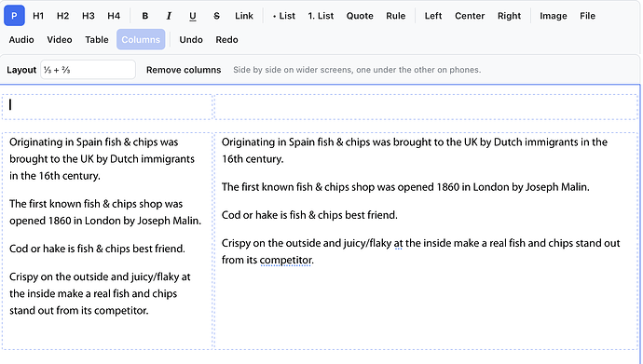Viewport: 643px width, 364px height.
Task: Select the P paragraph format button
Action: pos(14,16)
